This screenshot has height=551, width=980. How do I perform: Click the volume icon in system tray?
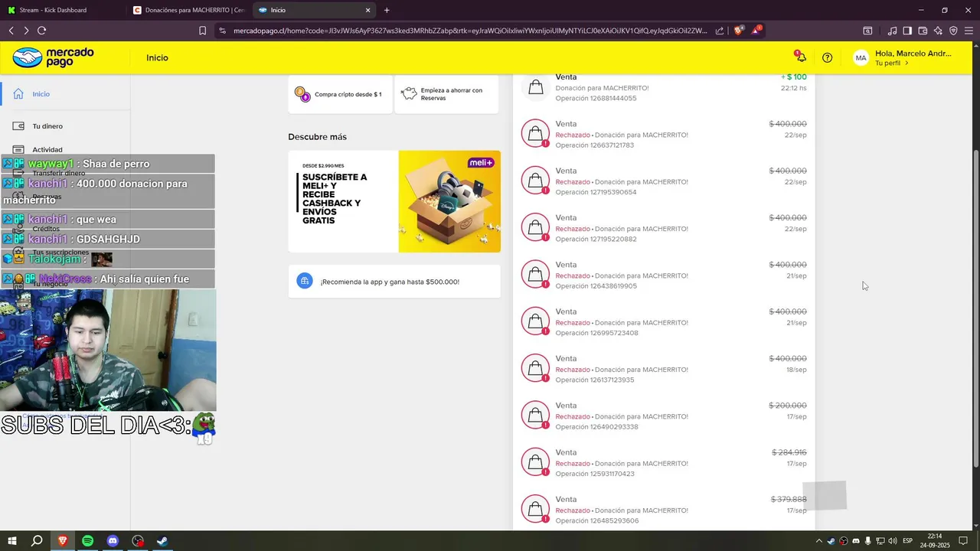[893, 541]
